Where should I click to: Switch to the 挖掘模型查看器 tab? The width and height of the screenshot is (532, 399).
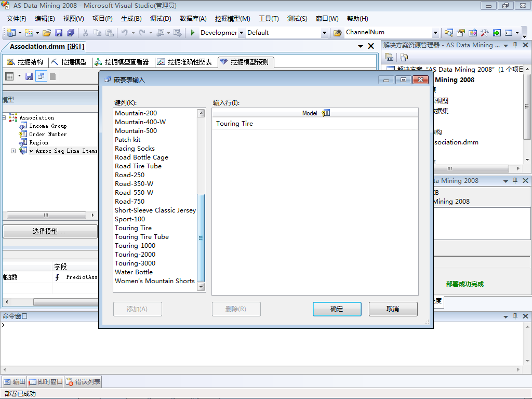[x=122, y=62]
